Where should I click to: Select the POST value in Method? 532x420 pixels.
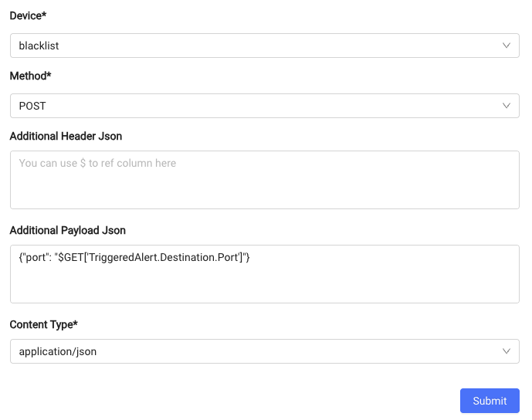(32, 107)
